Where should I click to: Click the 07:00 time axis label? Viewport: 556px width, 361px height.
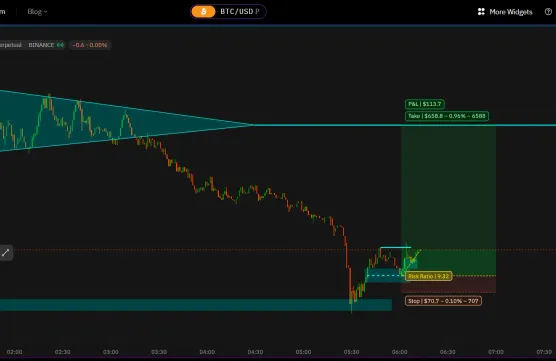(x=496, y=352)
